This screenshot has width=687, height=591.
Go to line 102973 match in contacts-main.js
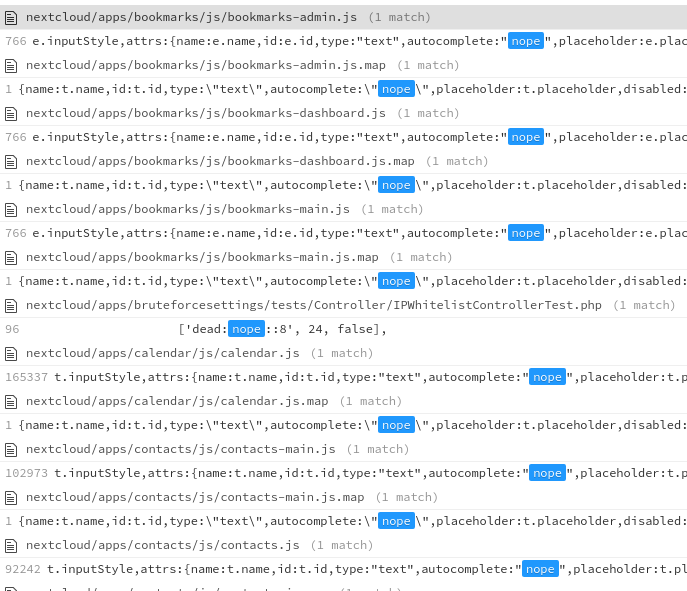coord(344,473)
